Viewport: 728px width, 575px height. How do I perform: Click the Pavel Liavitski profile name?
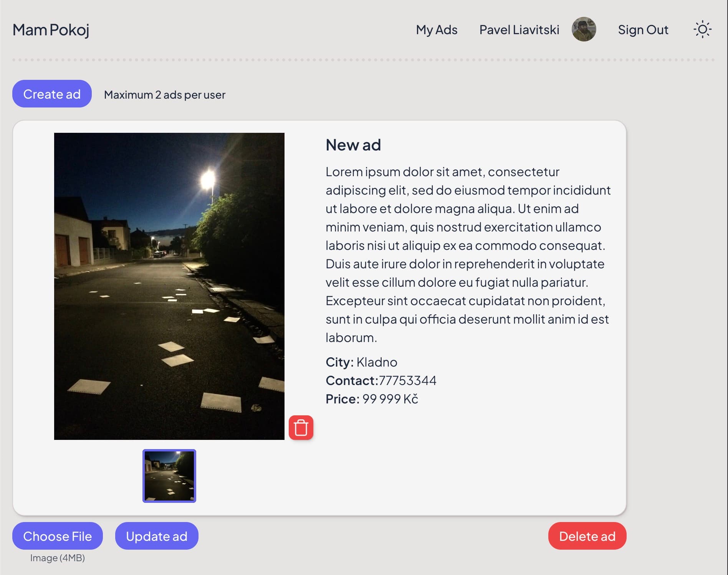[519, 30]
